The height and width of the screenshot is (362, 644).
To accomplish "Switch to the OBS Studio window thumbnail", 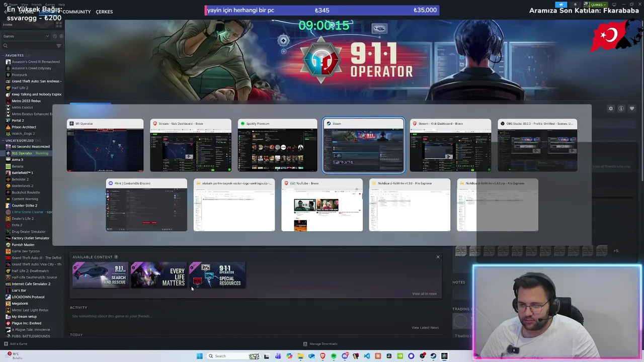I will (537, 145).
